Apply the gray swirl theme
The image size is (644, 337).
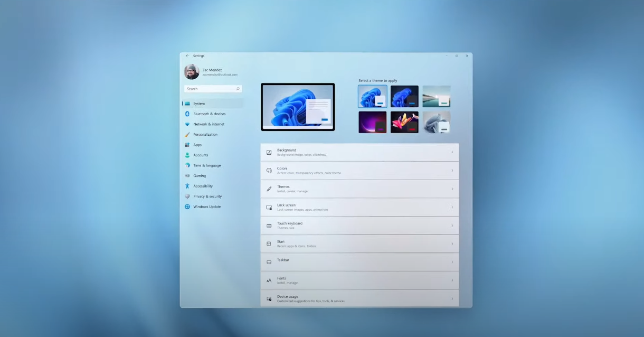(x=437, y=122)
